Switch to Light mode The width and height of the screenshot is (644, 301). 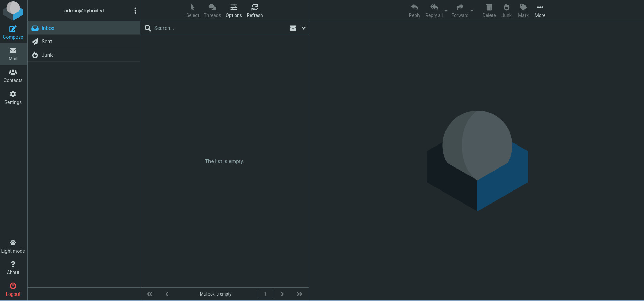[13, 246]
